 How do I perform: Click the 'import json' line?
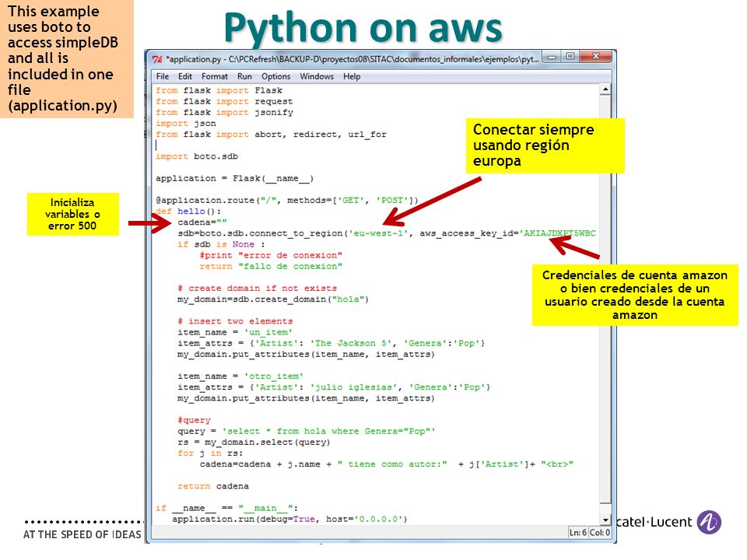point(186,123)
